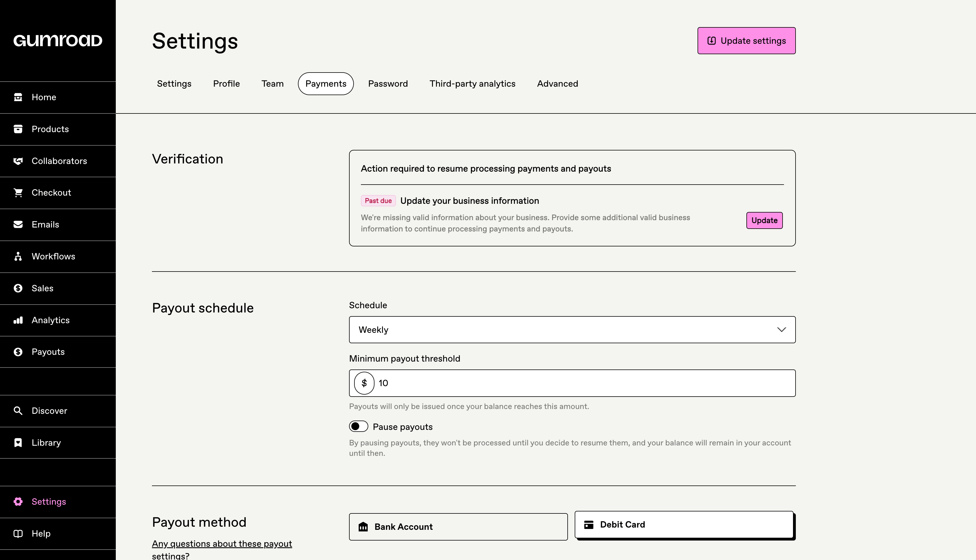Click the Home storefront icon in sidebar
The height and width of the screenshot is (560, 976).
coord(18,97)
